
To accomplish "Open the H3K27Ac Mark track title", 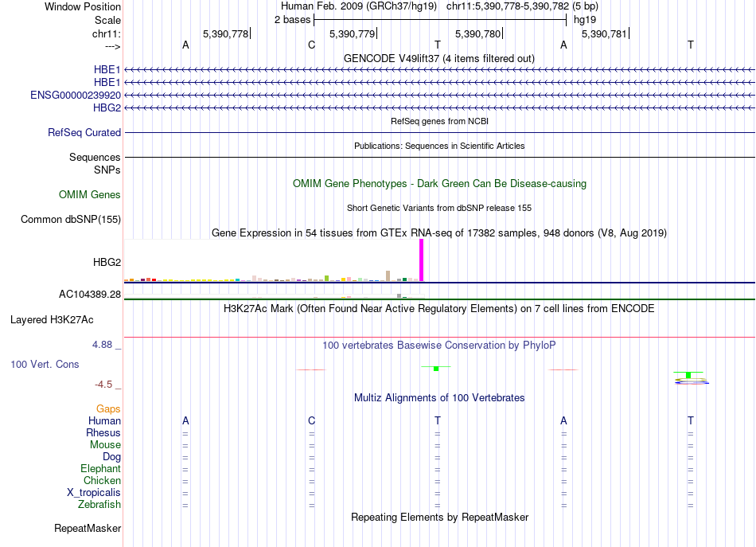I will (438, 309).
